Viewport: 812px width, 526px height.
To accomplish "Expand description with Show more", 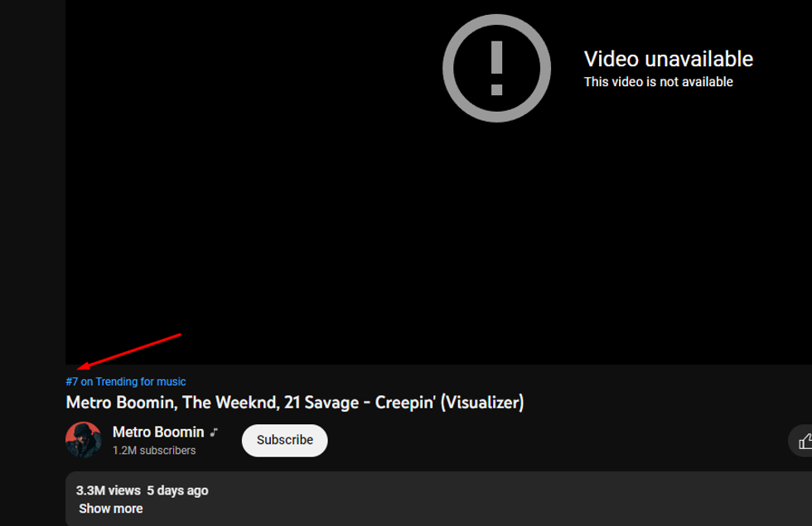I will point(111,509).
